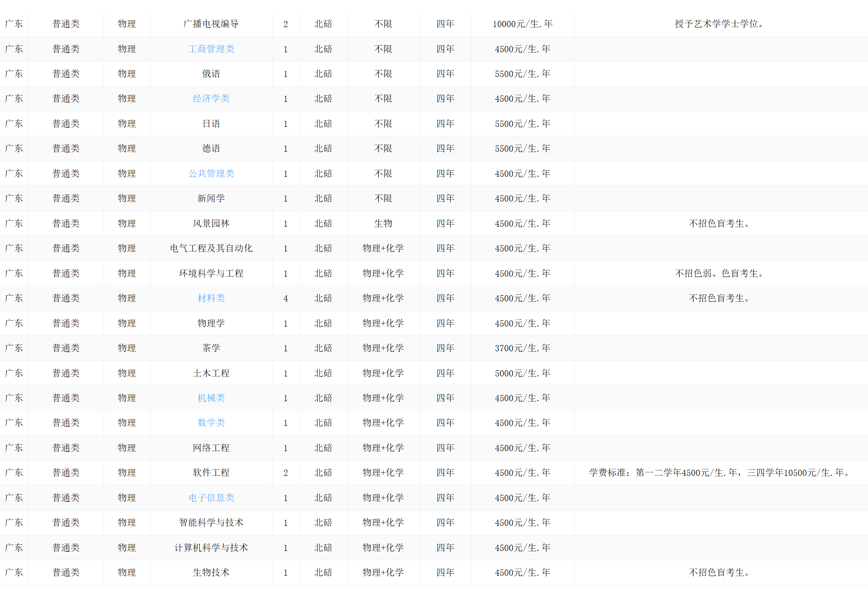
Task: Click the 广播电视编导 major cell
Action: (211, 24)
